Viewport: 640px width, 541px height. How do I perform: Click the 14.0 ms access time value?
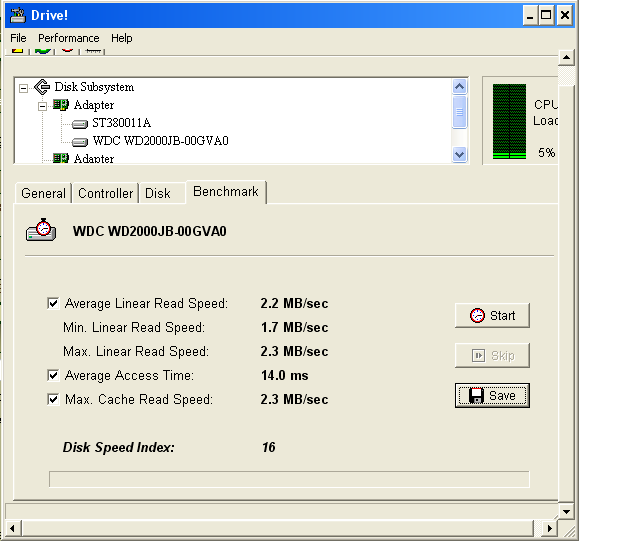[x=285, y=375]
